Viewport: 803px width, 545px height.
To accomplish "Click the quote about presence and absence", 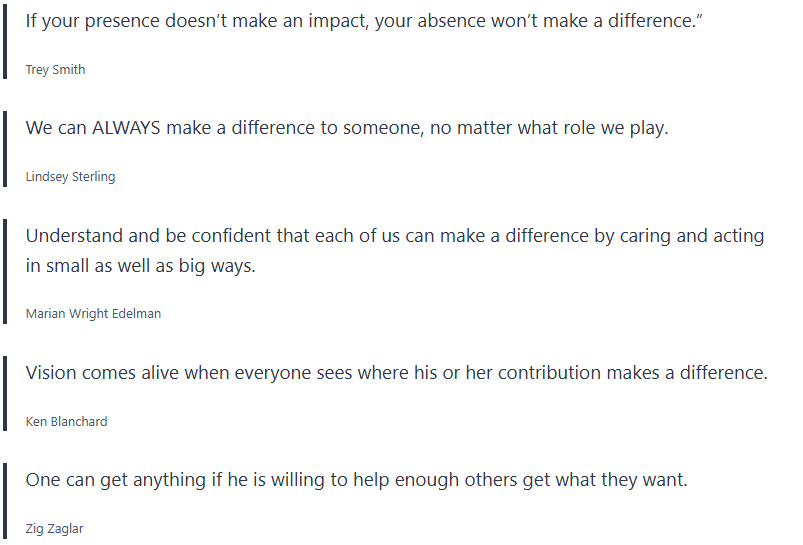I will (362, 21).
